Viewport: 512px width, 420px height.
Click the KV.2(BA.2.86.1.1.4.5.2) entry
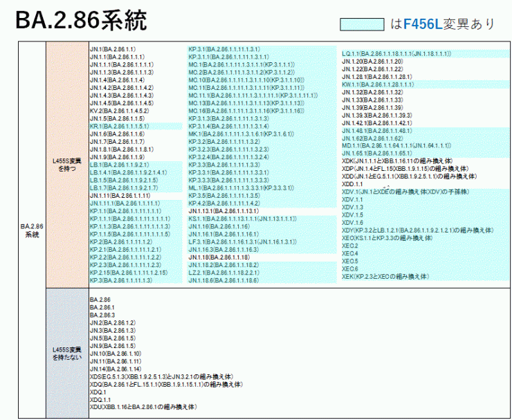[119, 111]
